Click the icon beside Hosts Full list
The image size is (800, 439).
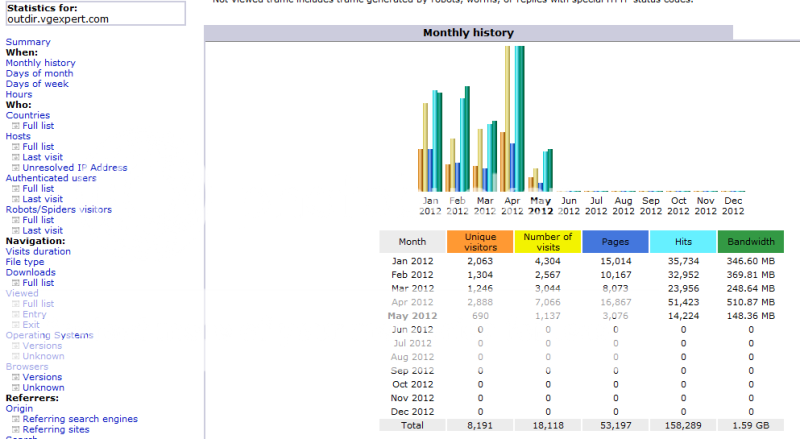(16, 147)
